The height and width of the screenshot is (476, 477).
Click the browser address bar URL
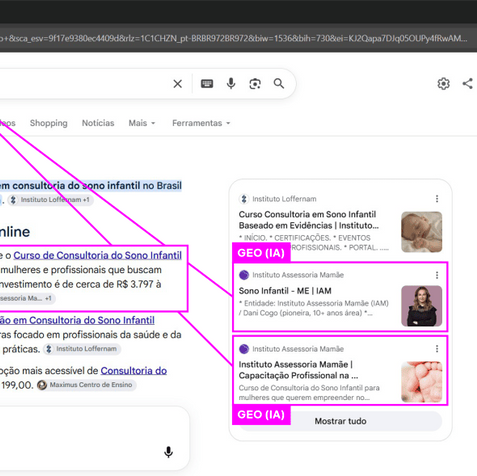(233, 38)
